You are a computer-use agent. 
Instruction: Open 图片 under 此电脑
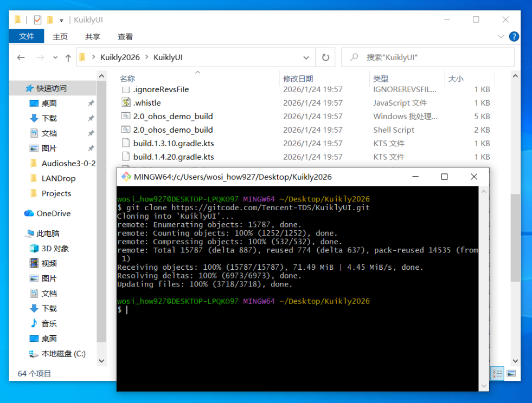[49, 278]
